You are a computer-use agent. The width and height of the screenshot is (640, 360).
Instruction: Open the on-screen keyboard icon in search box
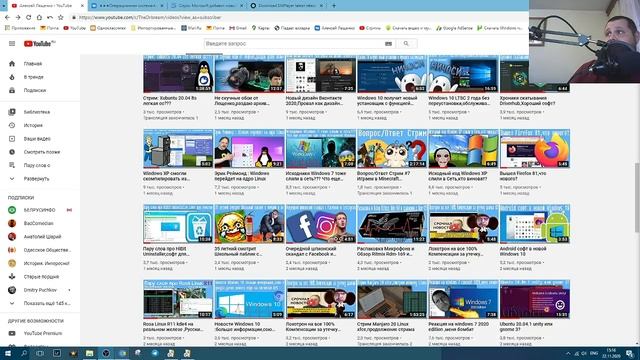[388, 44]
